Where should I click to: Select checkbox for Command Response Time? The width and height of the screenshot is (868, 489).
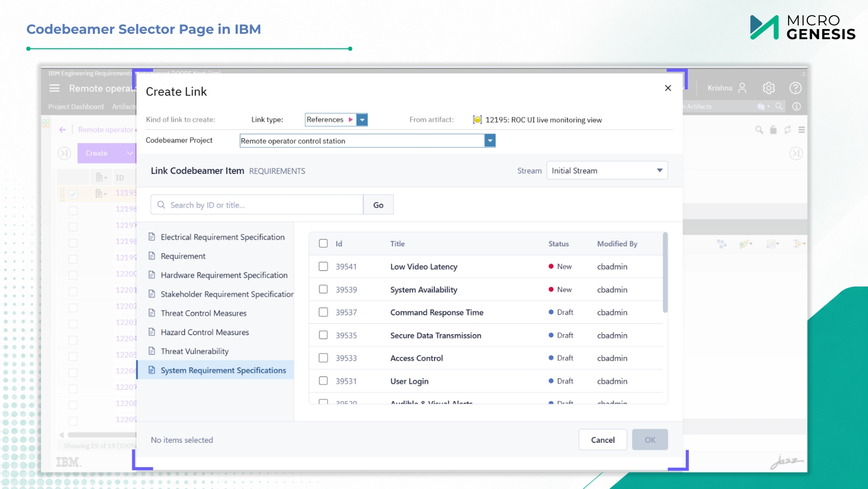click(x=323, y=312)
